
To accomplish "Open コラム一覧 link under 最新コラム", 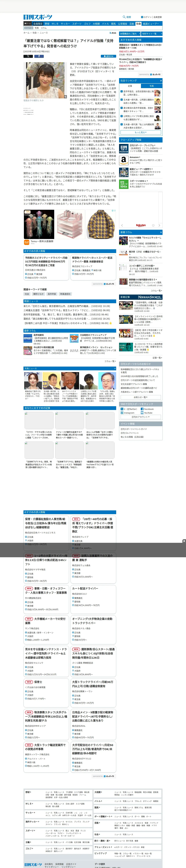I will click(110, 361).
